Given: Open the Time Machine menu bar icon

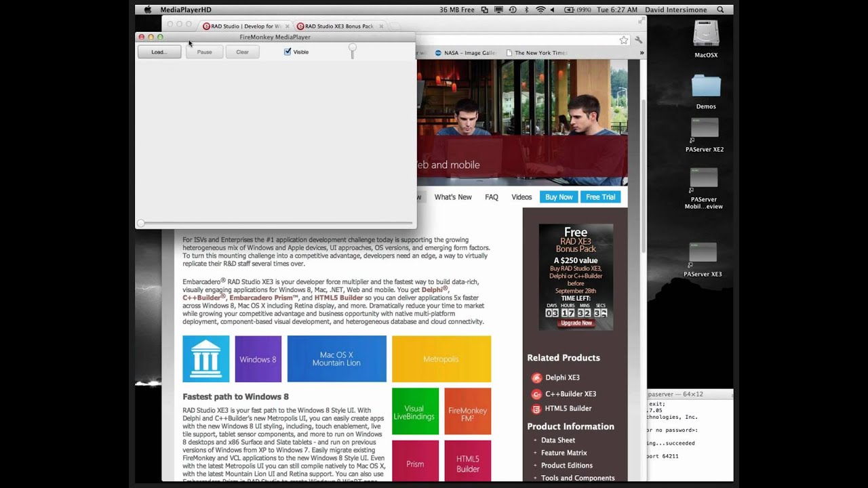Looking at the screenshot, I should pos(513,9).
